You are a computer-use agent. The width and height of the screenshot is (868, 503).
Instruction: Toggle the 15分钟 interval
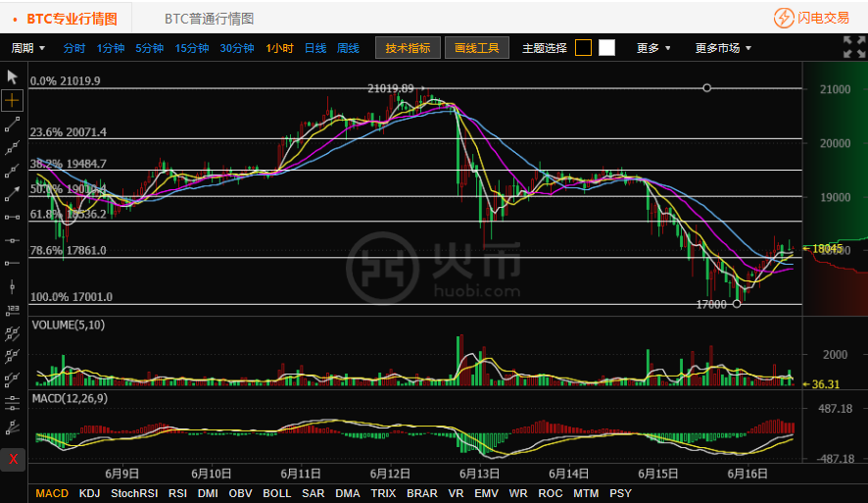click(x=192, y=48)
